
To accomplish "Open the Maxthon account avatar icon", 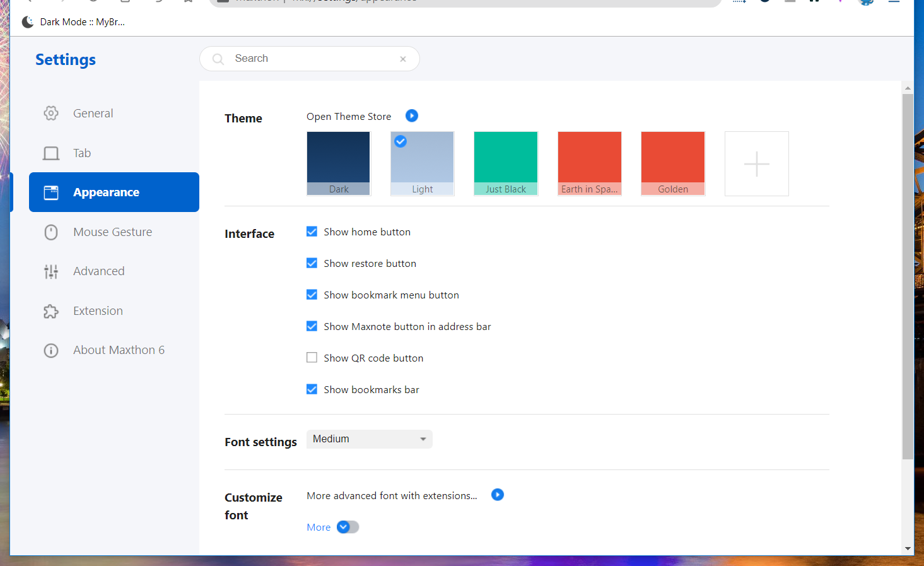I will coord(865,3).
